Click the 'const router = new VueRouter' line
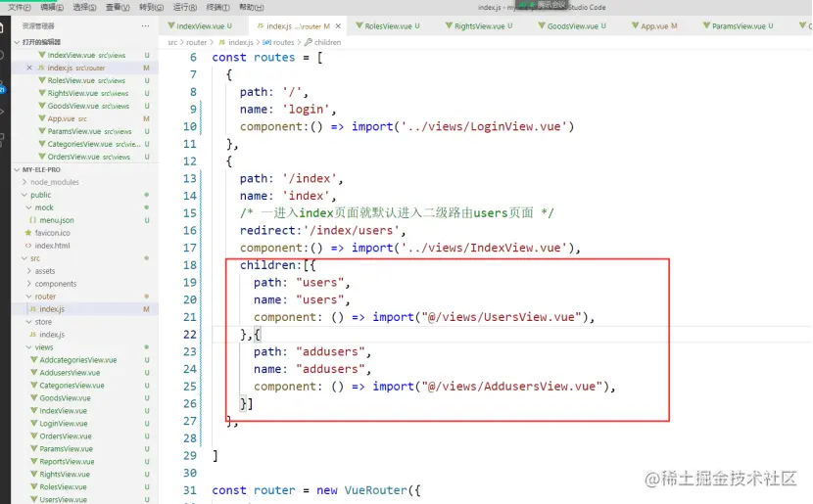 point(316,490)
